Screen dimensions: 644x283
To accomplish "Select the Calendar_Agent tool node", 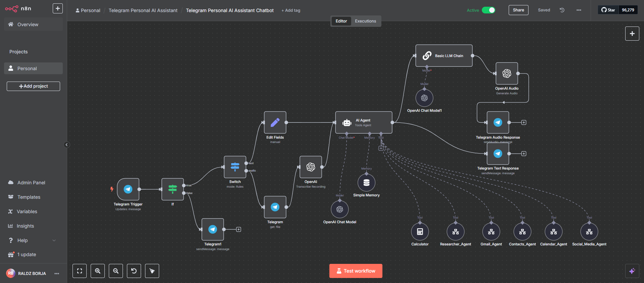I will click(554, 231).
